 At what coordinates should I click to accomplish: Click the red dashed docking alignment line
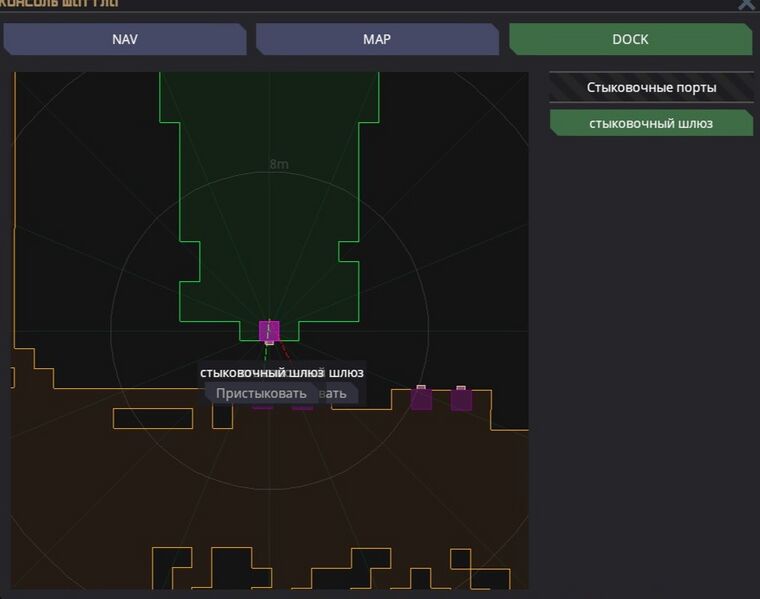click(284, 353)
